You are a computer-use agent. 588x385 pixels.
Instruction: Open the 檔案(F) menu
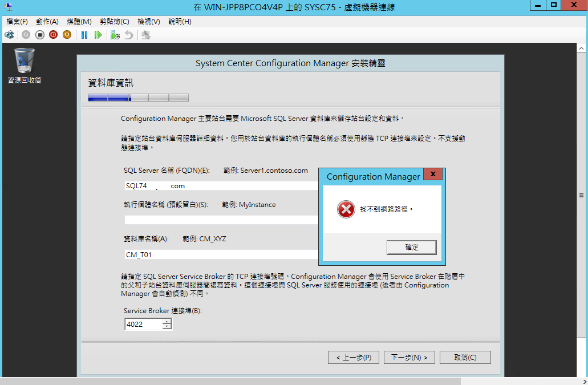coord(17,21)
